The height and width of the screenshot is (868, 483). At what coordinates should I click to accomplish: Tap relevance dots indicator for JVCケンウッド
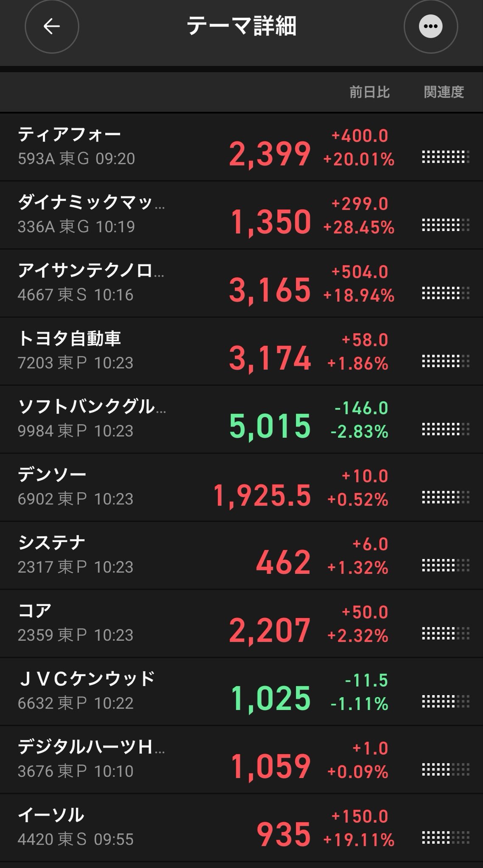[446, 701]
